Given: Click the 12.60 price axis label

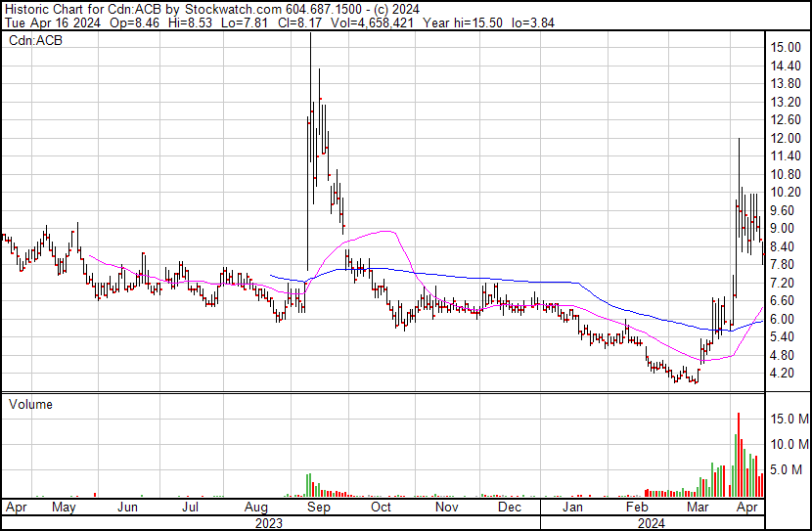Looking at the screenshot, I should [786, 119].
